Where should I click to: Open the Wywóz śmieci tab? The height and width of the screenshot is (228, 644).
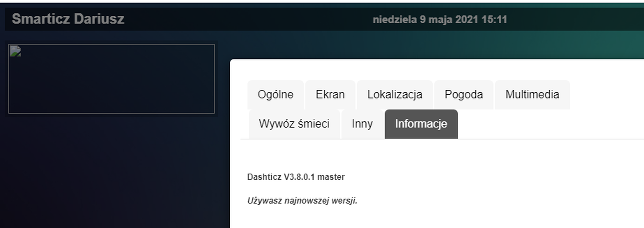point(294,124)
